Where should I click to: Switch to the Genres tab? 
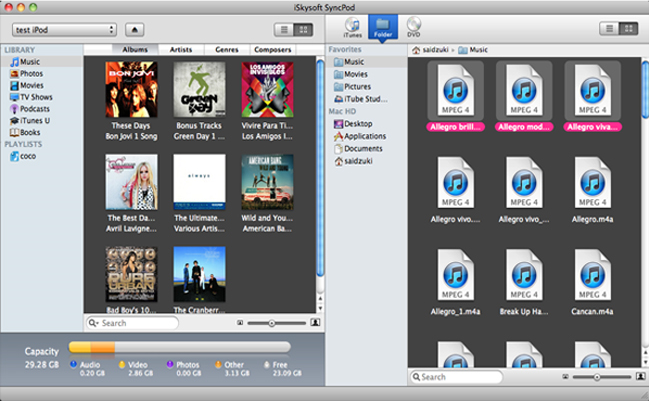226,49
